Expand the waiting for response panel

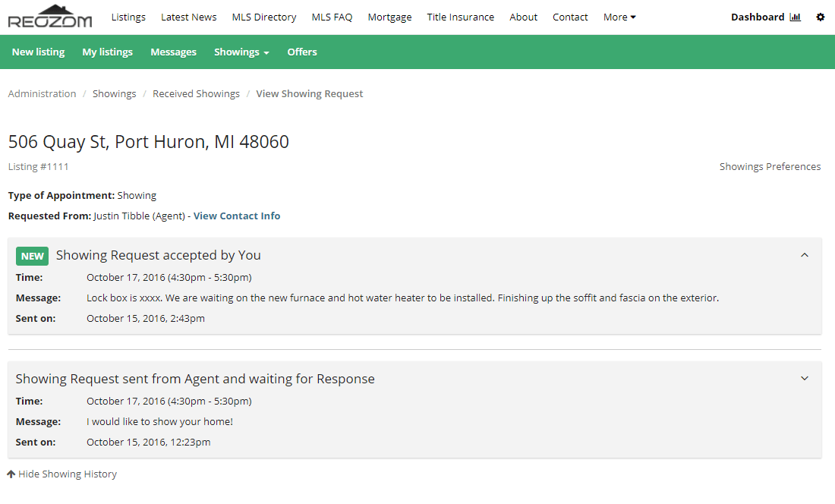805,379
